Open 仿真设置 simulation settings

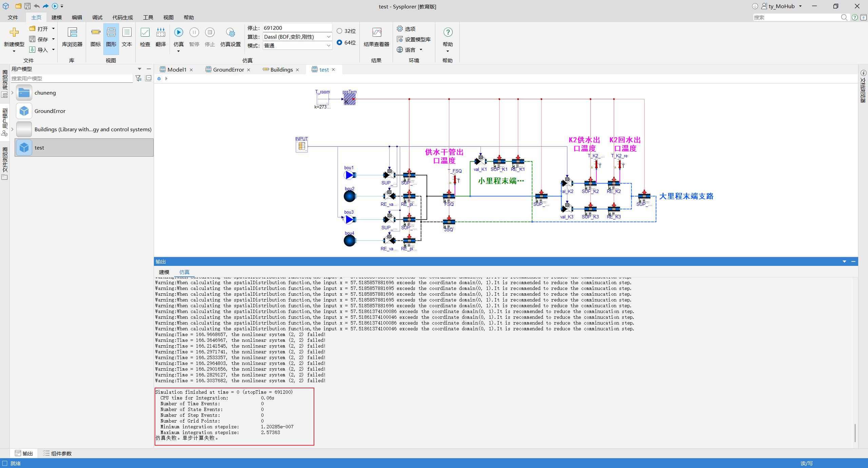[230, 37]
